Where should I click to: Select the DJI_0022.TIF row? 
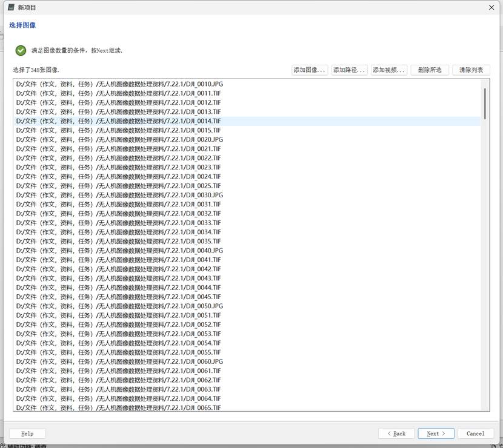[248, 158]
